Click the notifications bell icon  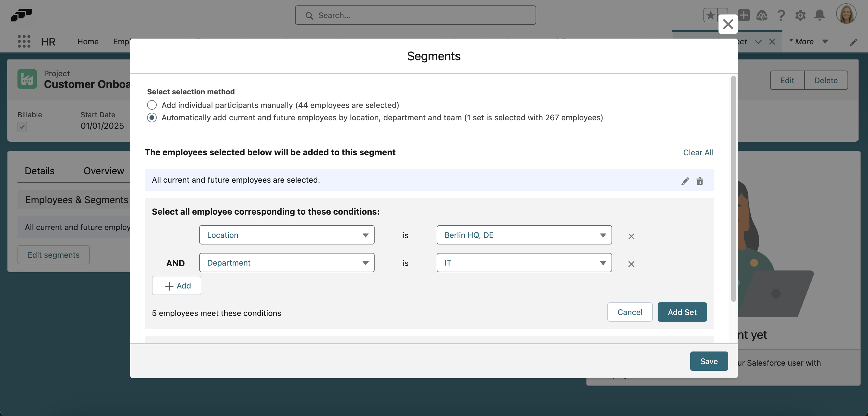click(819, 15)
